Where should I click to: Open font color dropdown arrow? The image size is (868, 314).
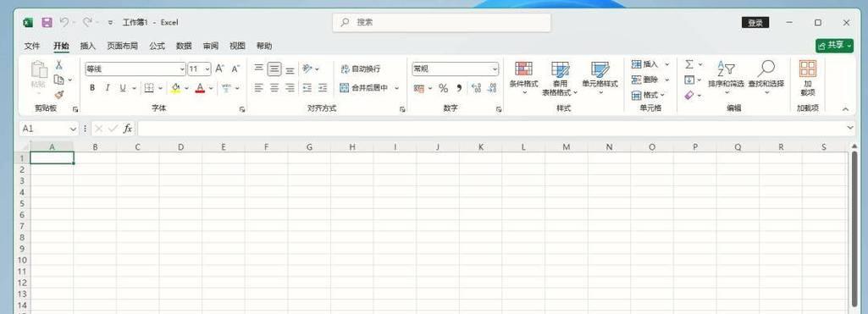click(211, 88)
